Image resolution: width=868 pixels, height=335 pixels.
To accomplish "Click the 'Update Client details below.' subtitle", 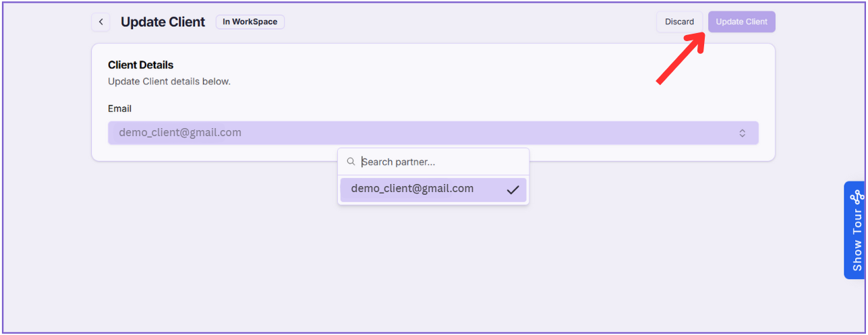I will pos(169,82).
